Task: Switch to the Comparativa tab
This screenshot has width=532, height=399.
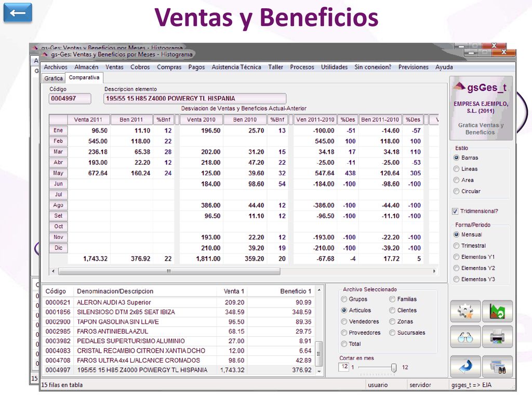Action: point(84,78)
